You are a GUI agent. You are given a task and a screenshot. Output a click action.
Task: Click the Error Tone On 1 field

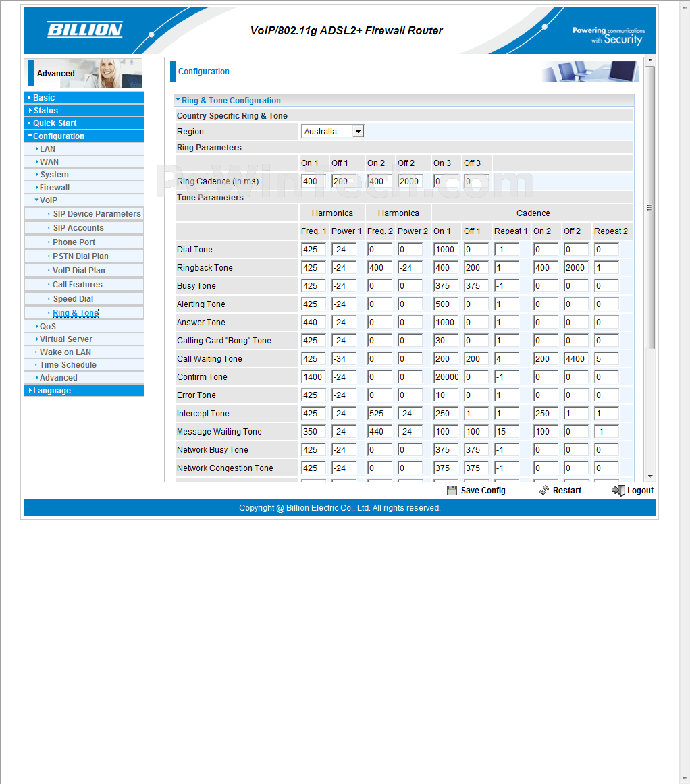coord(446,395)
